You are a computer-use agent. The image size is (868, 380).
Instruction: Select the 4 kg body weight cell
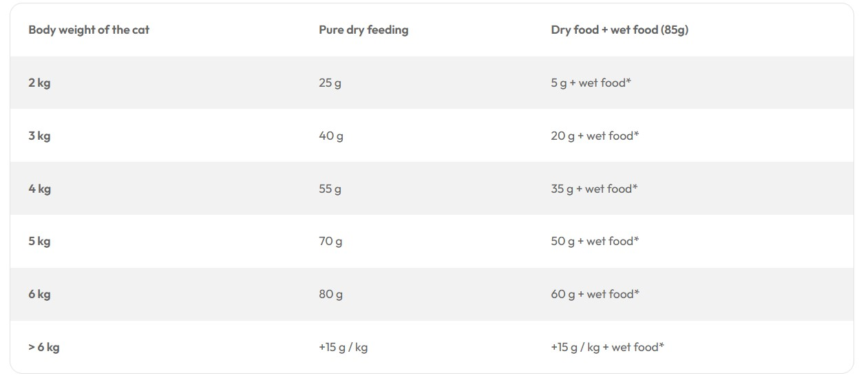pyautogui.click(x=39, y=189)
